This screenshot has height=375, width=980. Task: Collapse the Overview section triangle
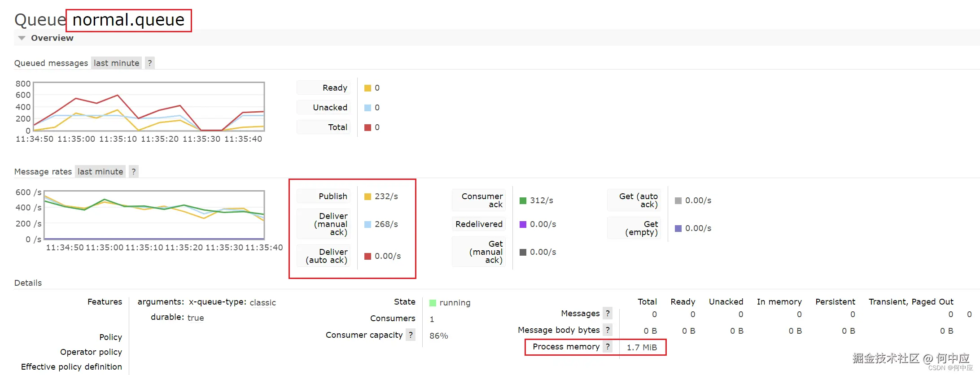point(21,38)
